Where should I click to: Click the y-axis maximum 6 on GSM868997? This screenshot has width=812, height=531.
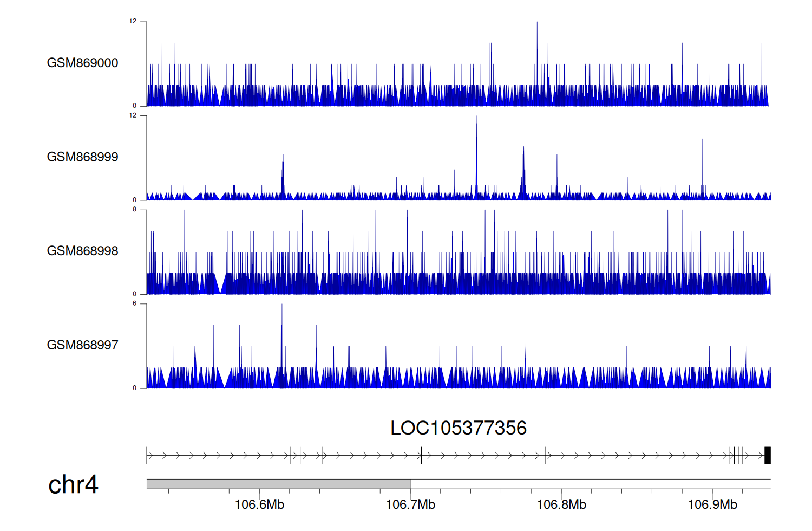(x=135, y=303)
